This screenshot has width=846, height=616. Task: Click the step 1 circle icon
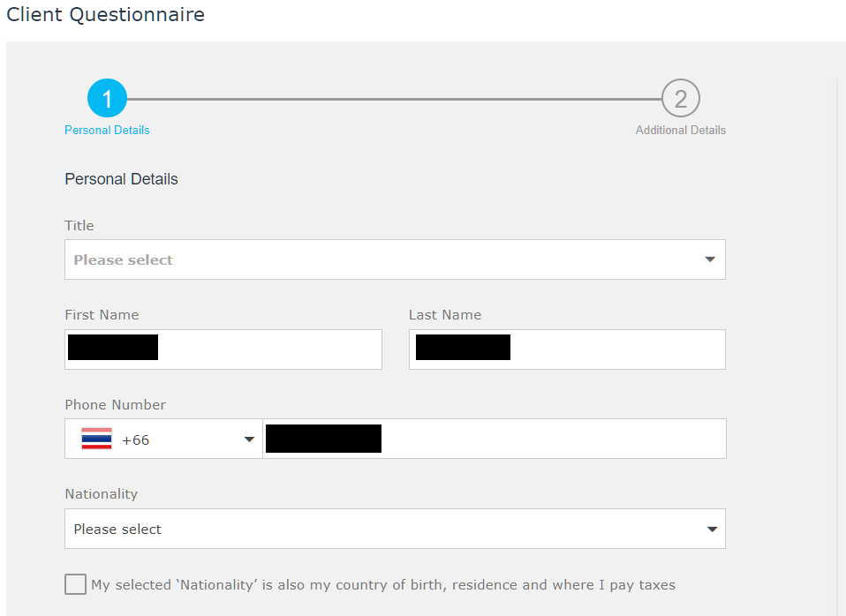(107, 98)
